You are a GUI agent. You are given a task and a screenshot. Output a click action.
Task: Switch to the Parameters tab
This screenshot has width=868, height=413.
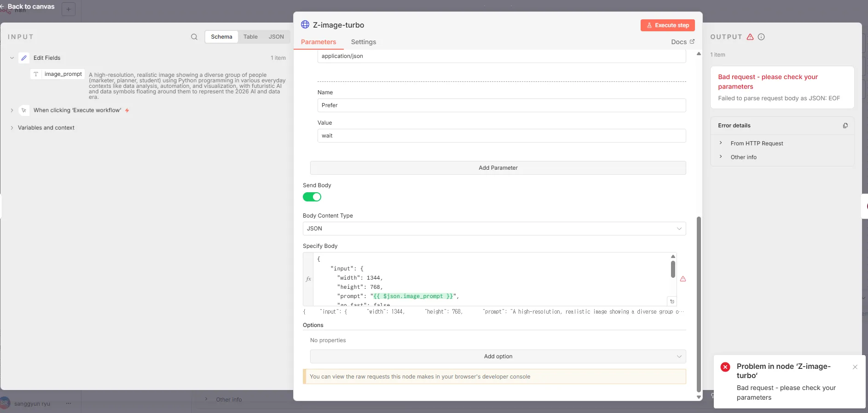tap(318, 42)
